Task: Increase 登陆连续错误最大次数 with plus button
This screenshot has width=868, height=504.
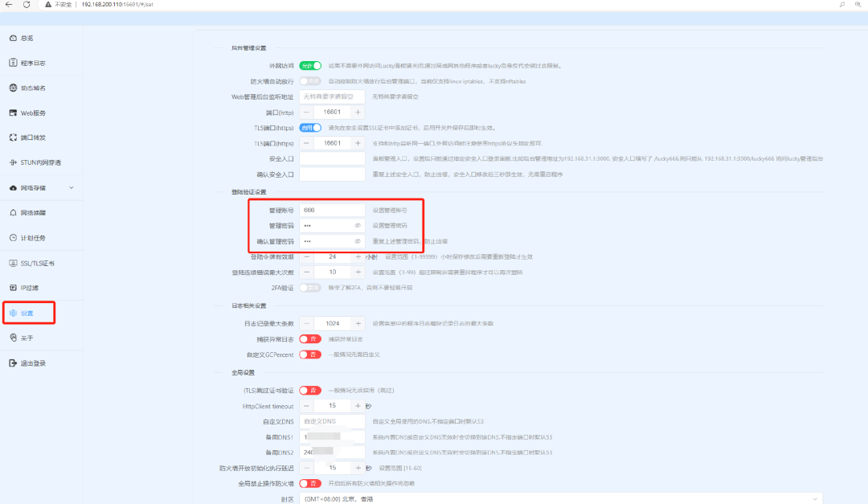Action: 358,272
